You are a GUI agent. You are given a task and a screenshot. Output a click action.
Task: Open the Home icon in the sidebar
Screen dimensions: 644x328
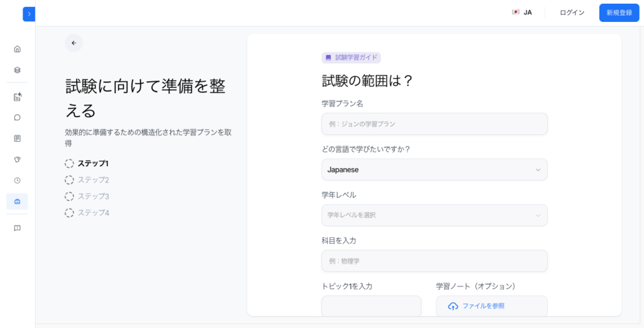point(17,49)
